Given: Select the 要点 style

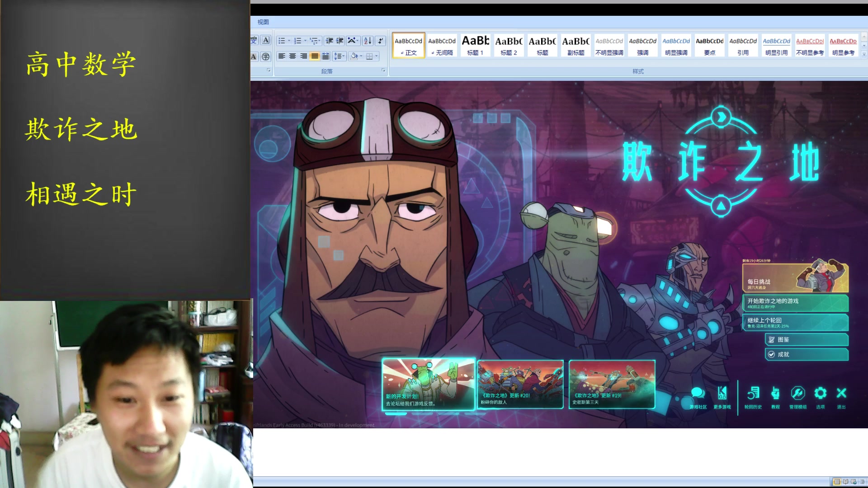Looking at the screenshot, I should point(709,46).
